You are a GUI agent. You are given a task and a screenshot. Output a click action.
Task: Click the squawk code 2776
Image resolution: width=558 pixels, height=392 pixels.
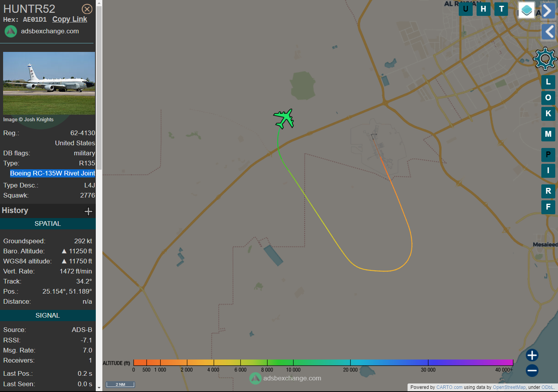tap(88, 195)
